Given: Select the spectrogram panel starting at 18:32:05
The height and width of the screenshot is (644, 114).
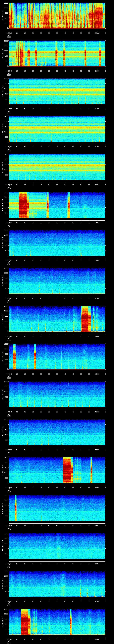Looking at the screenshot, I should [x=57, y=16].
